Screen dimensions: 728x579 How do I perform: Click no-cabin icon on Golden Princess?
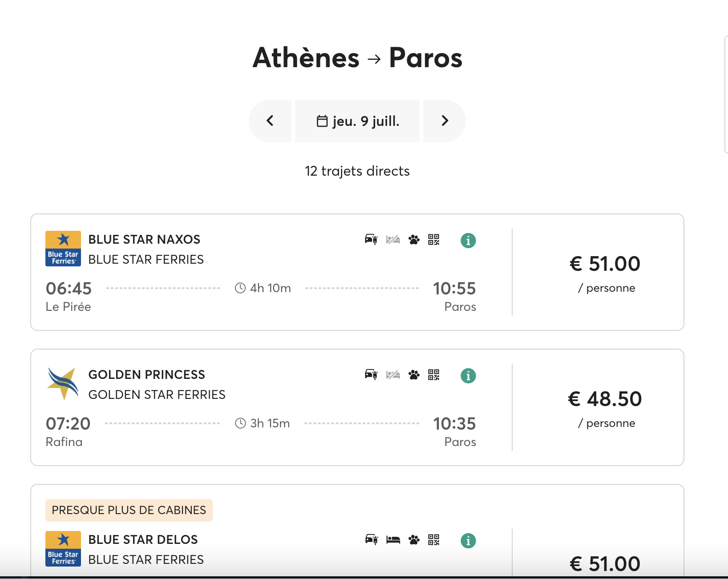pos(393,375)
